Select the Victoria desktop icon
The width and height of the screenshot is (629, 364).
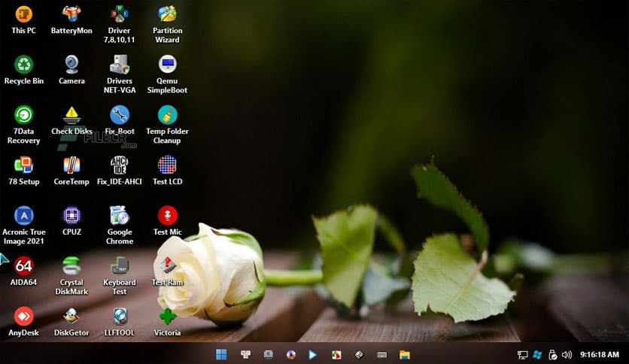pyautogui.click(x=167, y=316)
